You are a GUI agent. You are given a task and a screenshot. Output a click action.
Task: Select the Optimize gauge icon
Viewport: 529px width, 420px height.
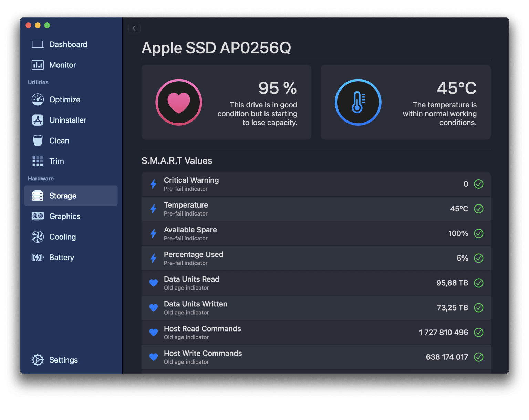38,99
